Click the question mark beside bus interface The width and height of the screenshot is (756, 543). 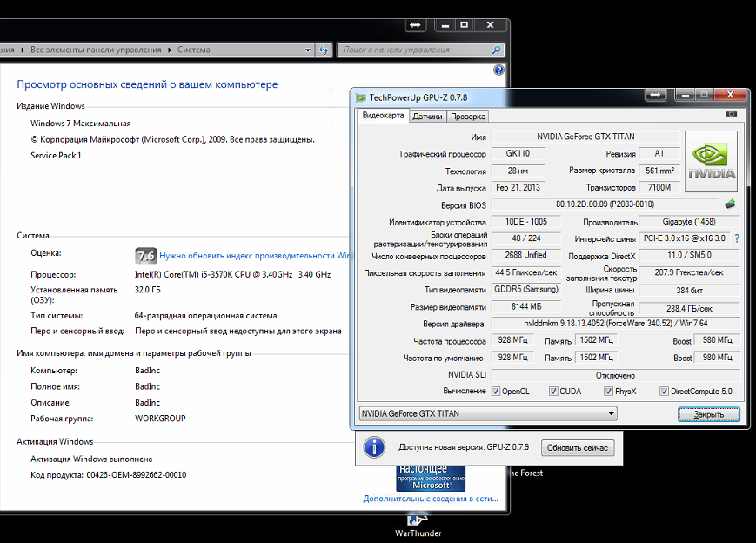pos(737,238)
